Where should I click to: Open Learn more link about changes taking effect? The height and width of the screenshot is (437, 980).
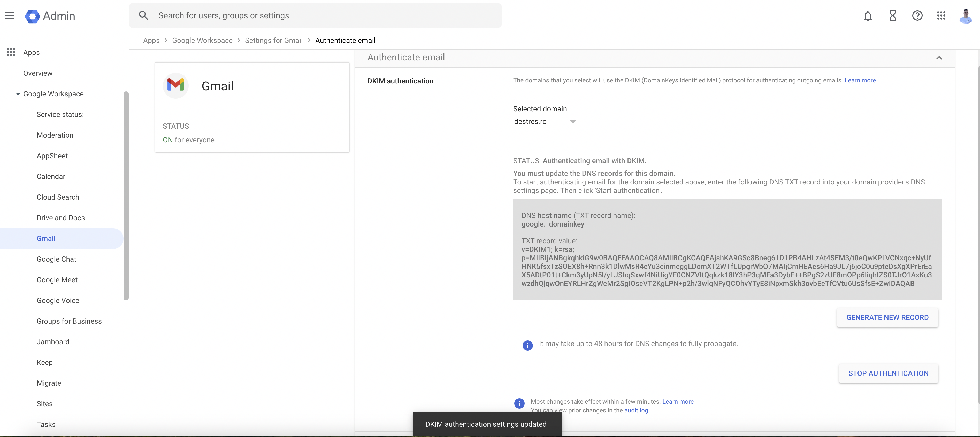(x=678, y=402)
